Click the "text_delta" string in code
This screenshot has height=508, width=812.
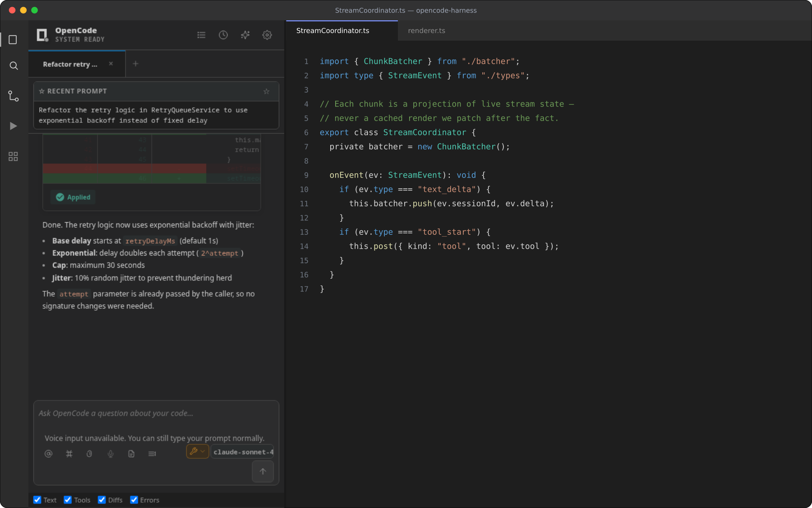(x=447, y=189)
